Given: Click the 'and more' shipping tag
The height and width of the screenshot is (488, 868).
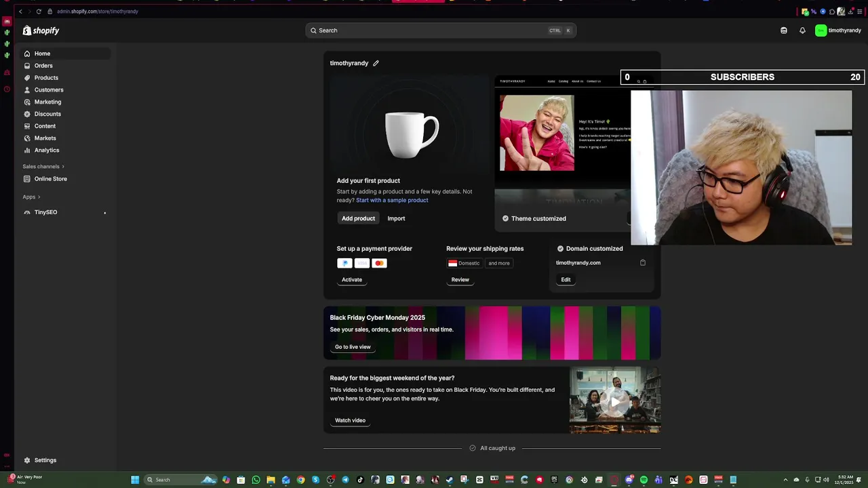Looking at the screenshot, I should 499,263.
